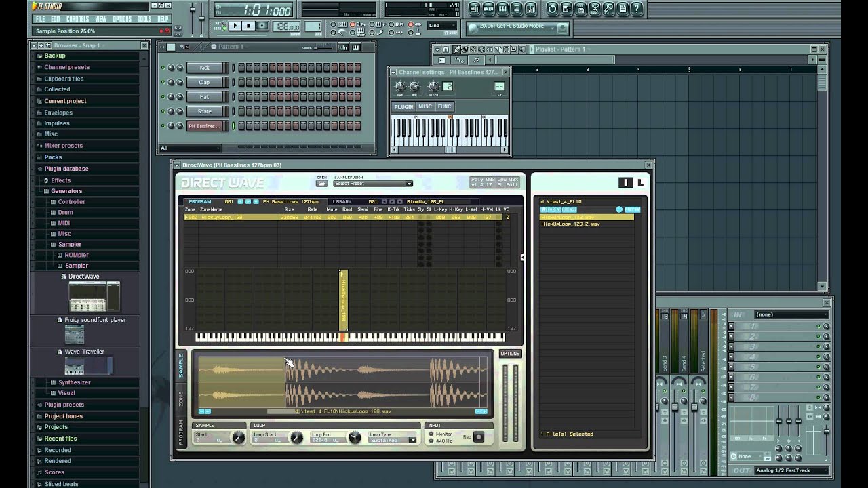The height and width of the screenshot is (488, 868).
Task: Click the Hat channel button
Action: click(x=204, y=97)
